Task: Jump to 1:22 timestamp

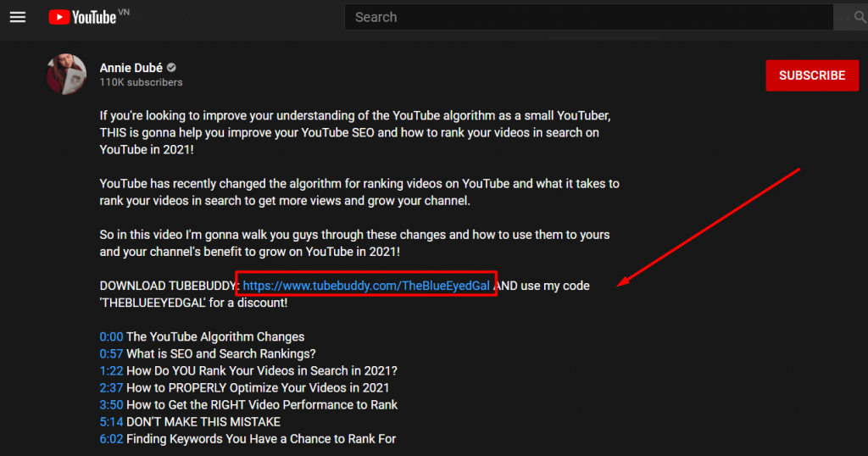Action: 111,370
